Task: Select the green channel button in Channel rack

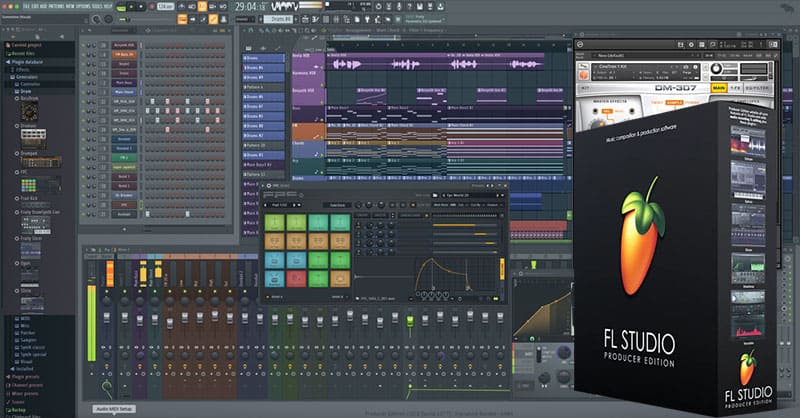Action: click(x=124, y=158)
